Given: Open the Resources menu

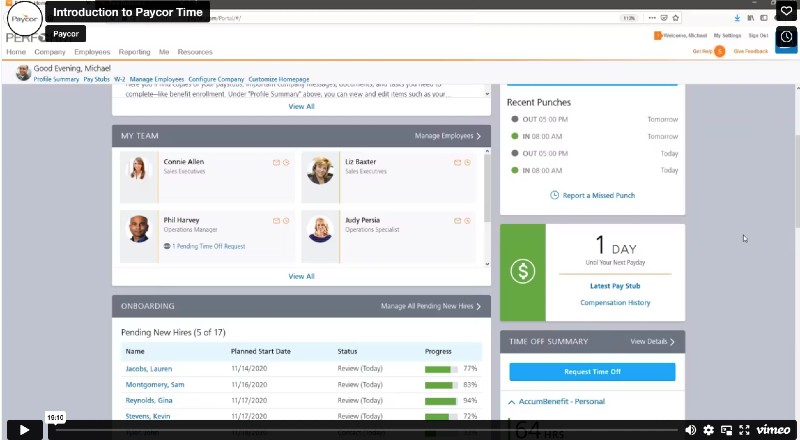Looking at the screenshot, I should click(195, 52).
